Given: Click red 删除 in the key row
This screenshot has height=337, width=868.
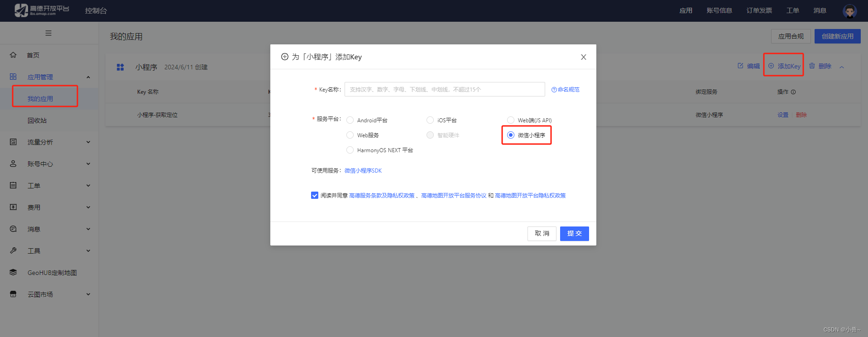Looking at the screenshot, I should tap(801, 115).
